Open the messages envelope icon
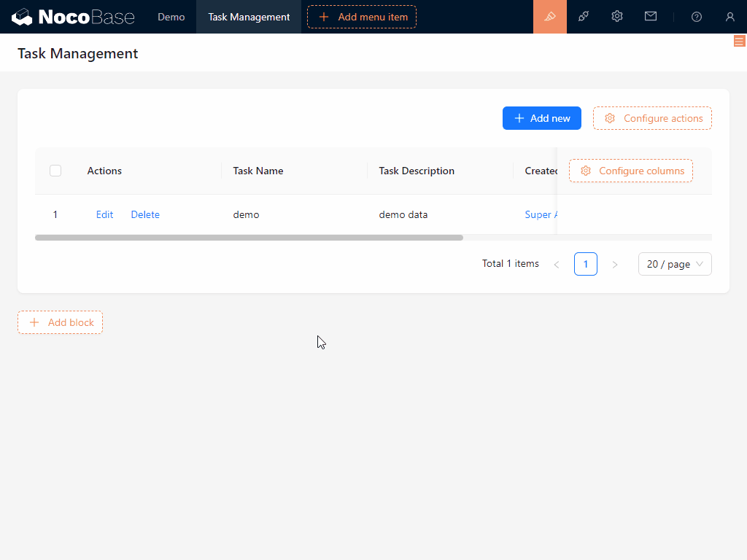The width and height of the screenshot is (747, 560). (x=651, y=17)
